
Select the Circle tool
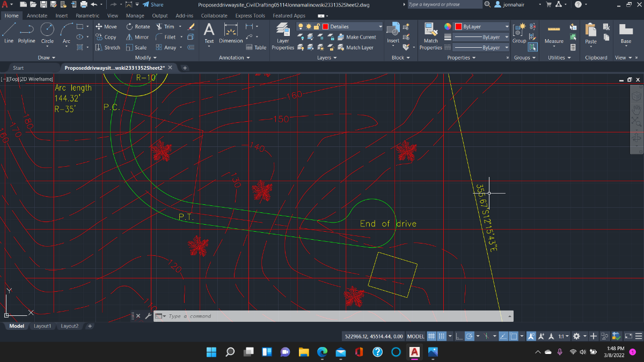pos(47,33)
